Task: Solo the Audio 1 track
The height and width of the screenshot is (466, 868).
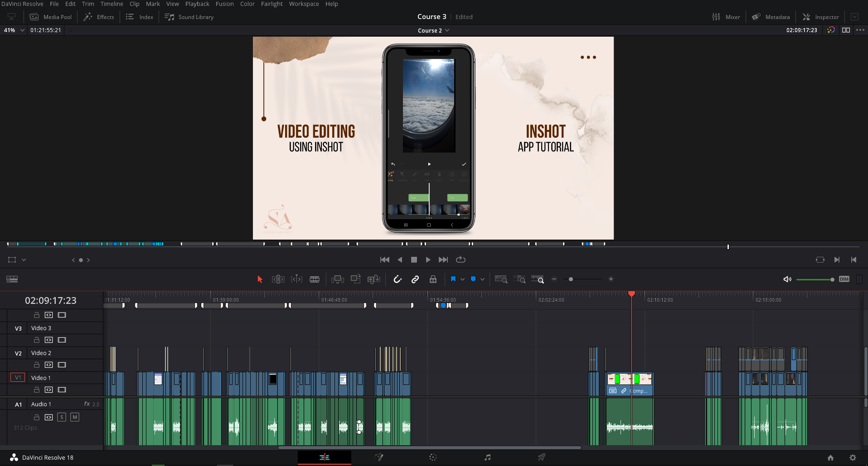Action: point(62,417)
